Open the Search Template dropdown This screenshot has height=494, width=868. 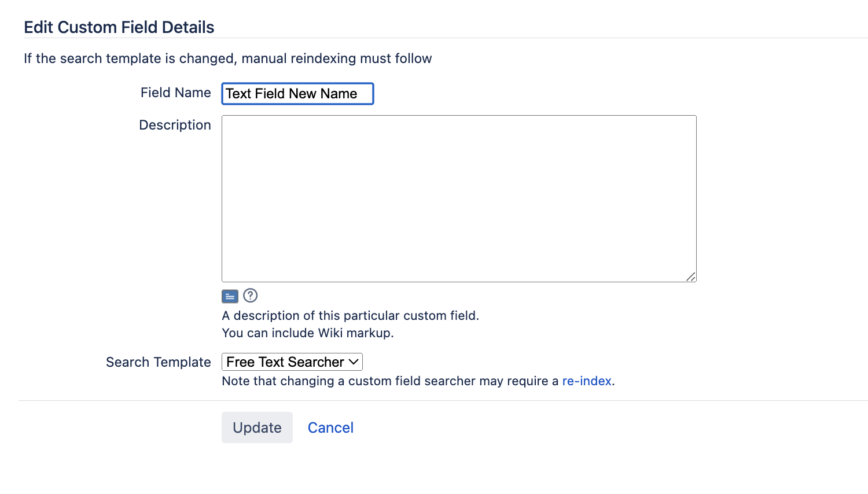pos(292,362)
